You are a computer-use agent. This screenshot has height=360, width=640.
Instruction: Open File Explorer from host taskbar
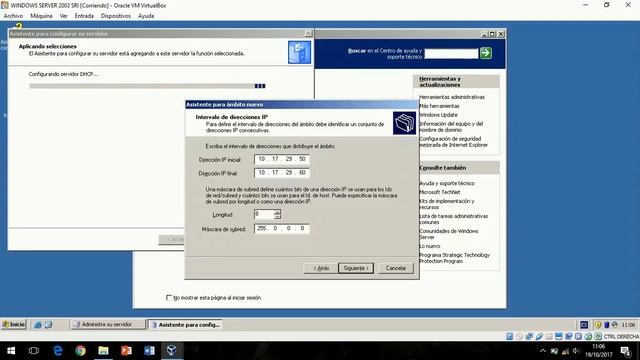click(103, 351)
